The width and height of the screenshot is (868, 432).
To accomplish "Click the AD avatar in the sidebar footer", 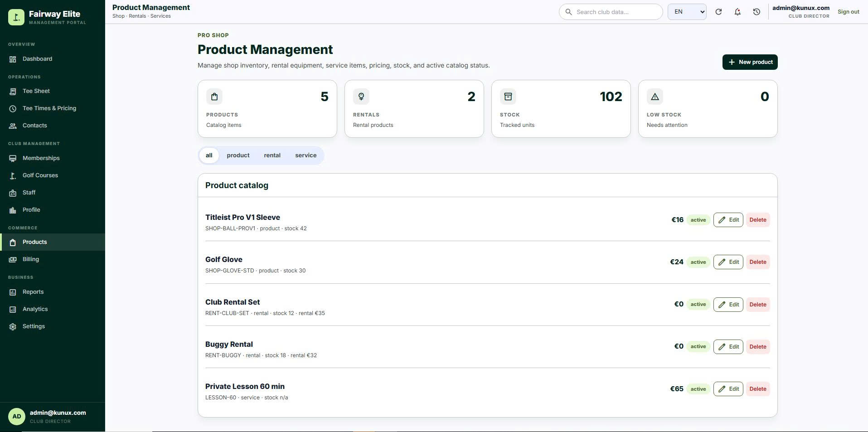I will click(x=17, y=417).
